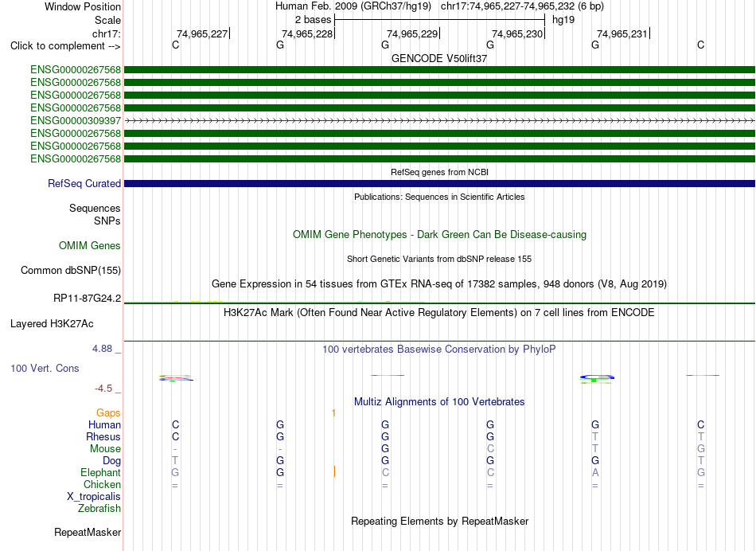Click the GENCODE V50lift37 track title
756x551 pixels.
tap(439, 58)
